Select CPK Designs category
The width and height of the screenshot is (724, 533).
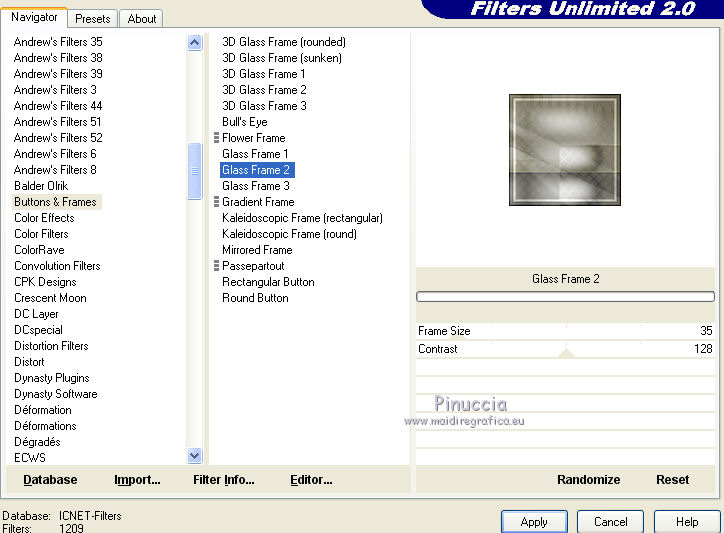click(45, 282)
